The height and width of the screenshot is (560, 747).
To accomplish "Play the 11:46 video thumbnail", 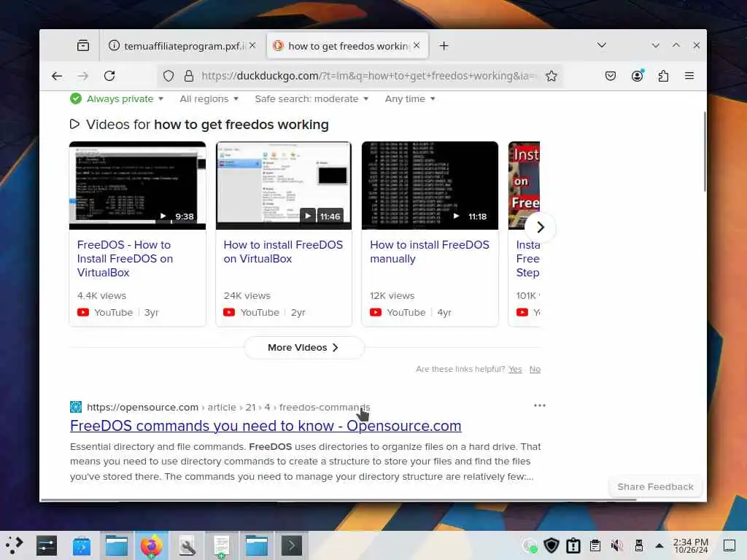I will click(x=284, y=185).
